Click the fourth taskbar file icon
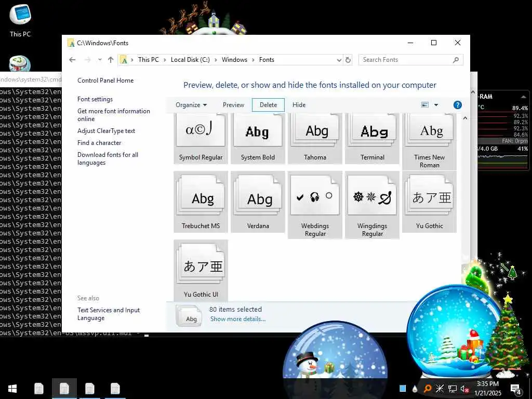This screenshot has height=399, width=532. tap(115, 389)
